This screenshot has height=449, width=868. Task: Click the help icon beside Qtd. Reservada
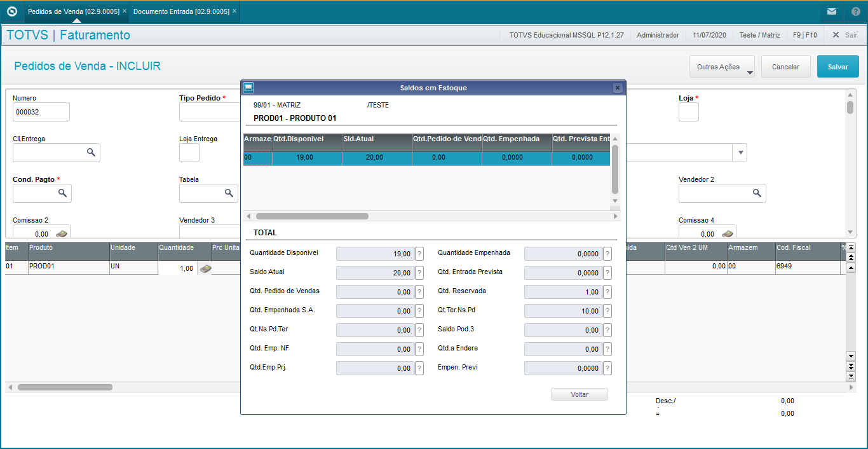(607, 292)
